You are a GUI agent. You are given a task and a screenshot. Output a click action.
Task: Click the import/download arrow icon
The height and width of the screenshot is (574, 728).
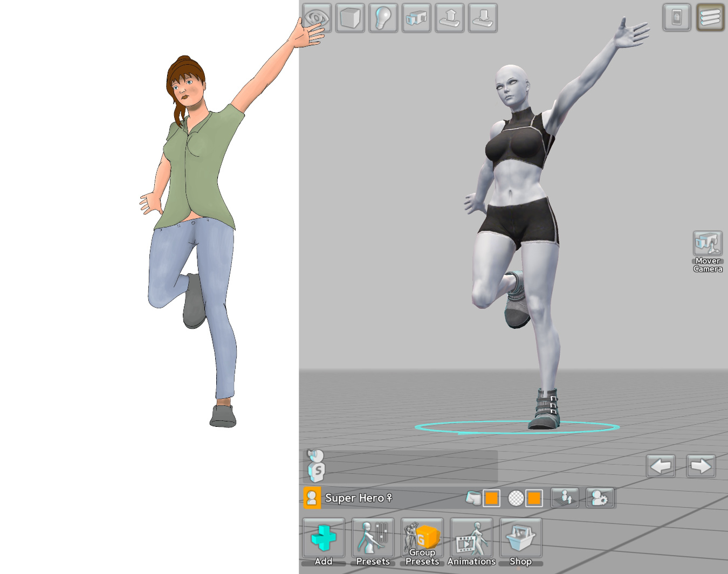(x=483, y=18)
